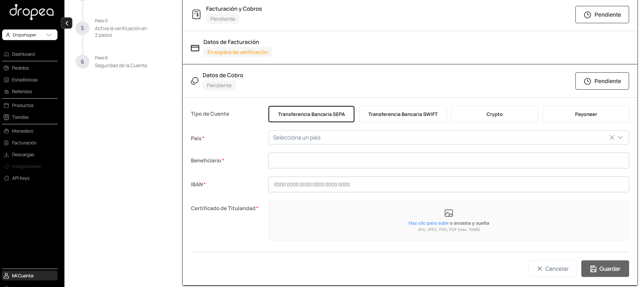
Task: Expand the Dropshipper role dropdown
Action: tap(30, 35)
